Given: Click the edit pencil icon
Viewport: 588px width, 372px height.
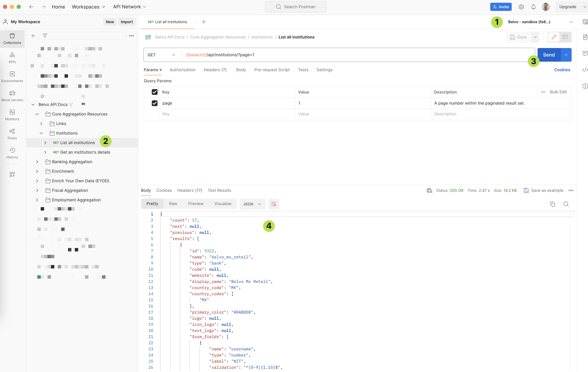Looking at the screenshot, I should (554, 37).
